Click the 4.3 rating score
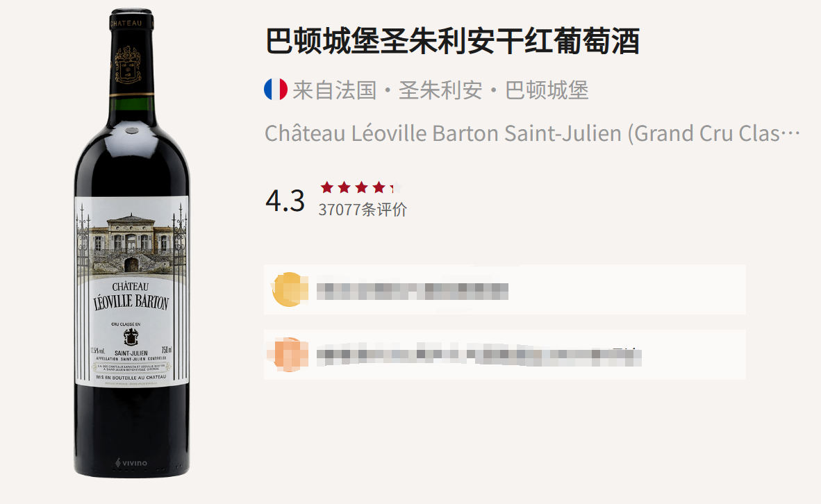 [285, 201]
